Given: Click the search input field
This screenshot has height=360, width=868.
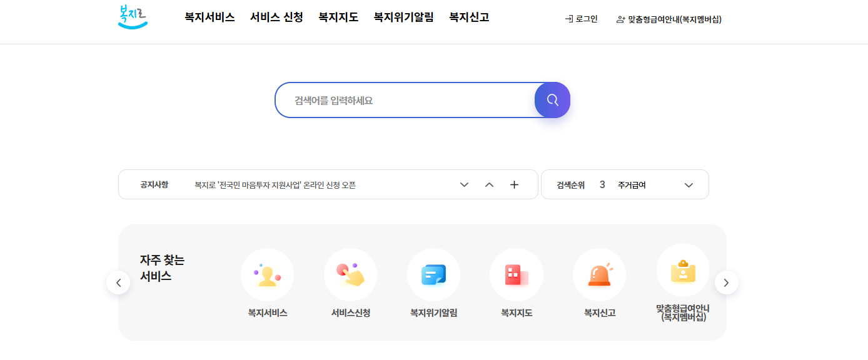Looking at the screenshot, I should click(x=405, y=100).
